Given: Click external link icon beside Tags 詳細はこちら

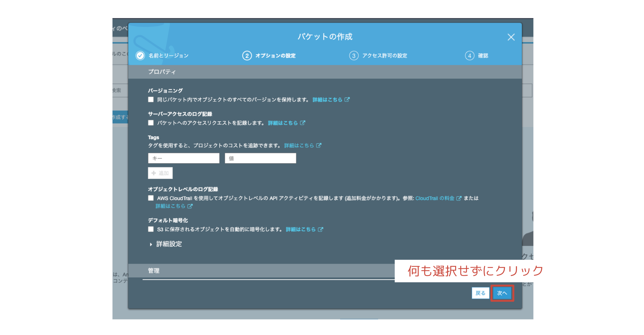Looking at the screenshot, I should coord(319,145).
